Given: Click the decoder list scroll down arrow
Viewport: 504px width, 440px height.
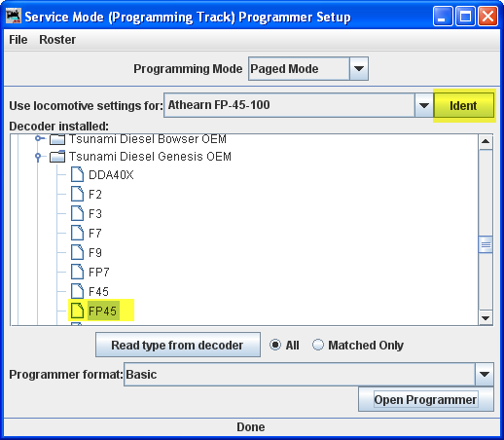Looking at the screenshot, I should point(486,318).
